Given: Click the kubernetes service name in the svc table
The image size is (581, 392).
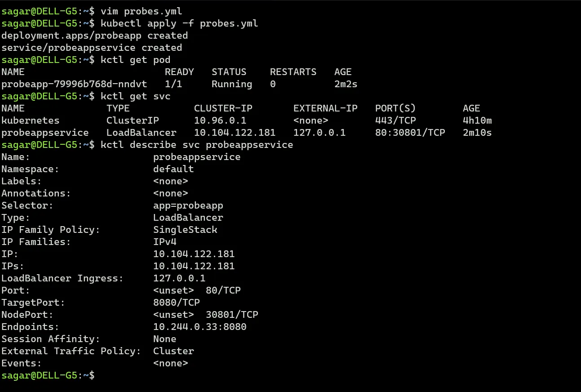Looking at the screenshot, I should (x=31, y=120).
